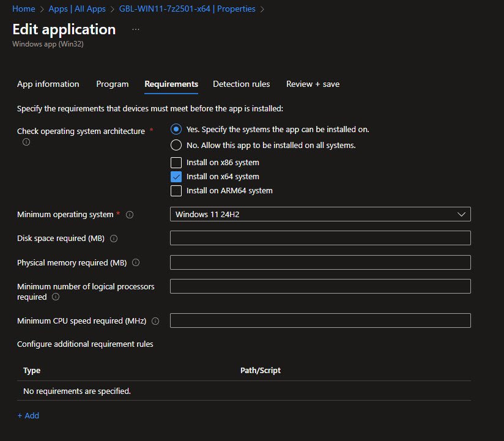
Task: Click info icon beside Minimum CPU speed required
Action: tap(155, 321)
